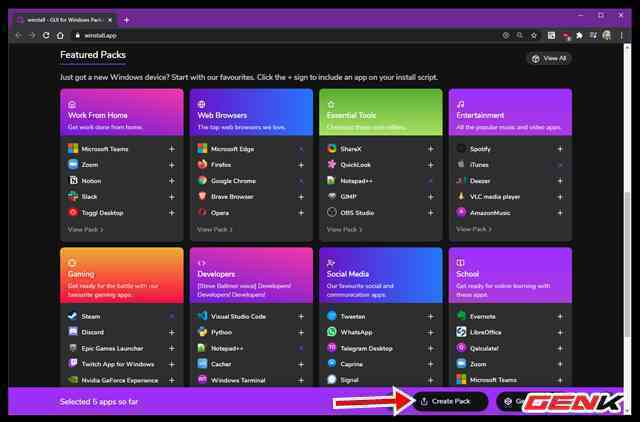Go back to the previous page
Screen dimensions: 640x422
(19, 36)
